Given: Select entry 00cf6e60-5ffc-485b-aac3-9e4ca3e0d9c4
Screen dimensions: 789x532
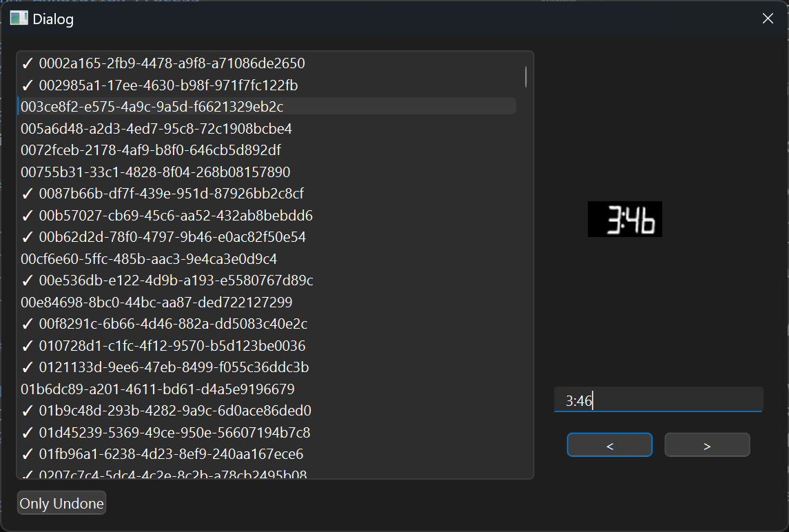Looking at the screenshot, I should pyautogui.click(x=267, y=258).
